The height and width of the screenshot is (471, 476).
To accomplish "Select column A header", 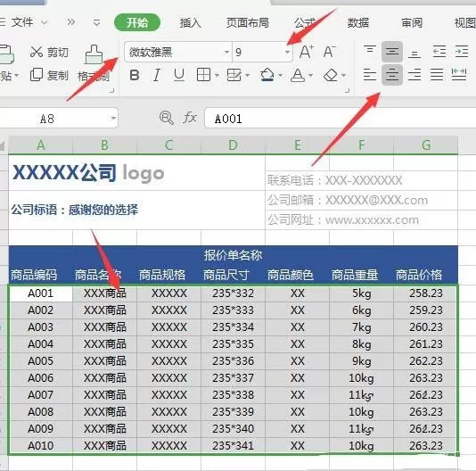I will pos(41,145).
